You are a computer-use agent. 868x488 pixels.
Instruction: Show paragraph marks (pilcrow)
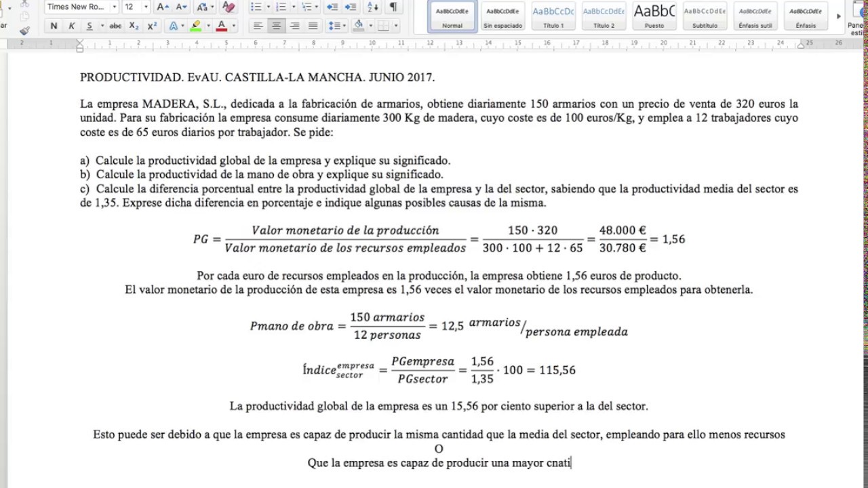(393, 7)
